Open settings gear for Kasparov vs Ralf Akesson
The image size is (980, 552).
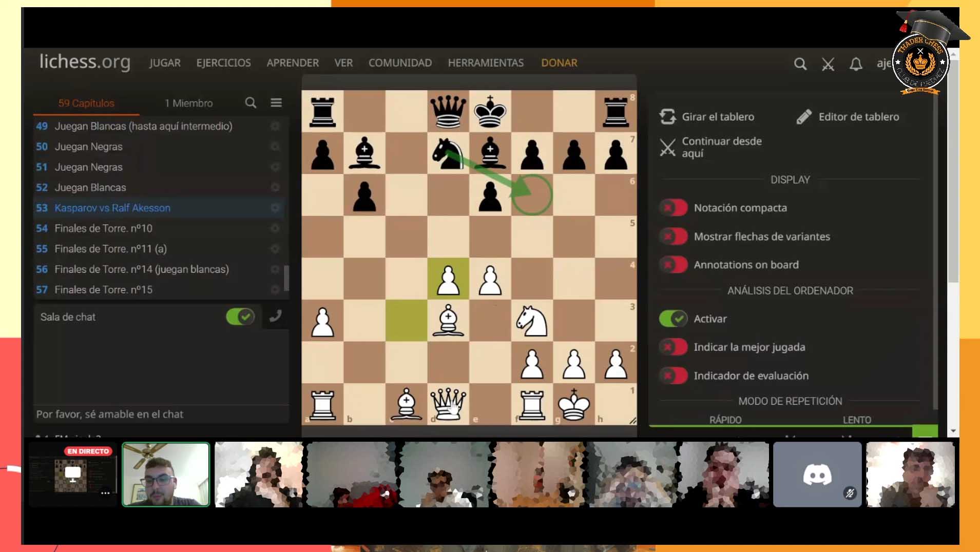tap(275, 208)
